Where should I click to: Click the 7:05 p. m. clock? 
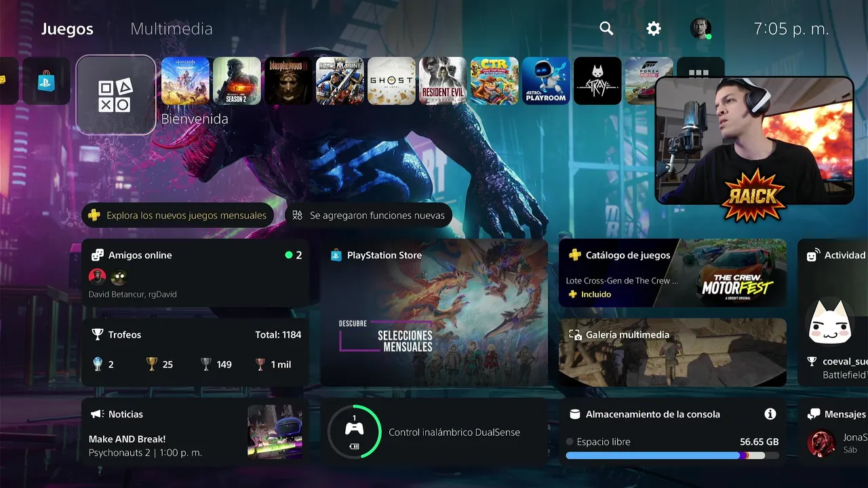click(x=791, y=28)
